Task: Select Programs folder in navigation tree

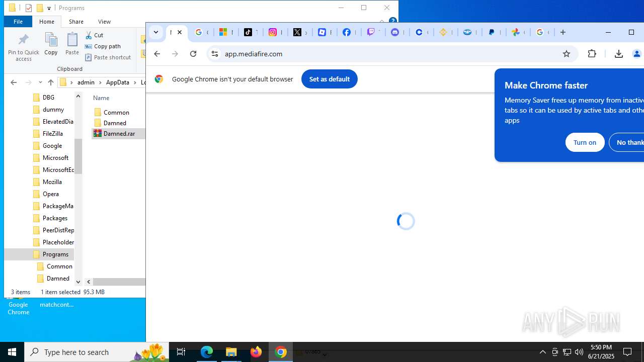Action: coord(55,254)
